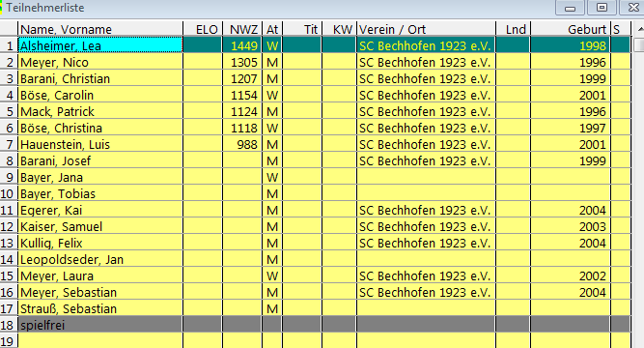Select the name cell Kullig, Felix
The image size is (644, 348).
coord(100,243)
